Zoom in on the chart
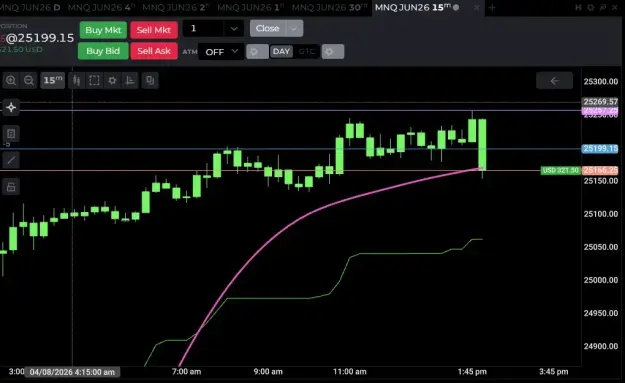 [11, 81]
